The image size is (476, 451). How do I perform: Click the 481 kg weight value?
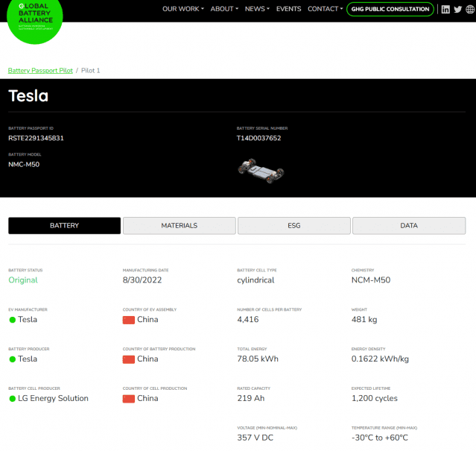coord(364,320)
